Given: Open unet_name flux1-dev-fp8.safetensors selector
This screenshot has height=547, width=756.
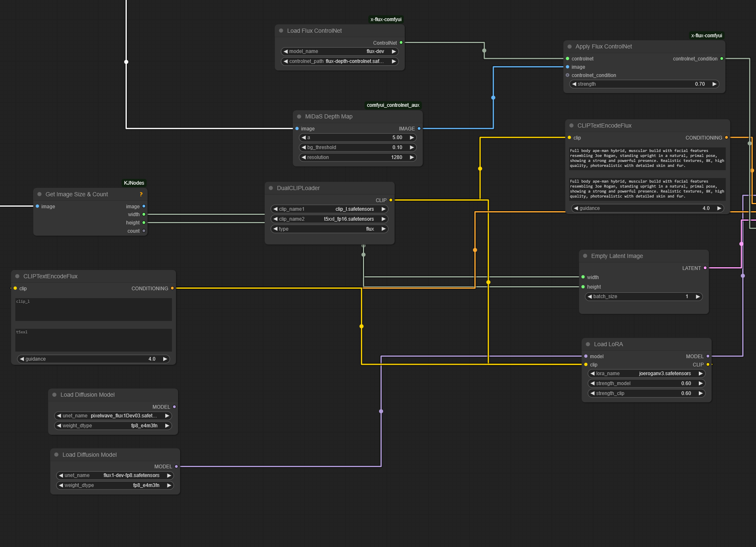Looking at the screenshot, I should click(x=115, y=475).
